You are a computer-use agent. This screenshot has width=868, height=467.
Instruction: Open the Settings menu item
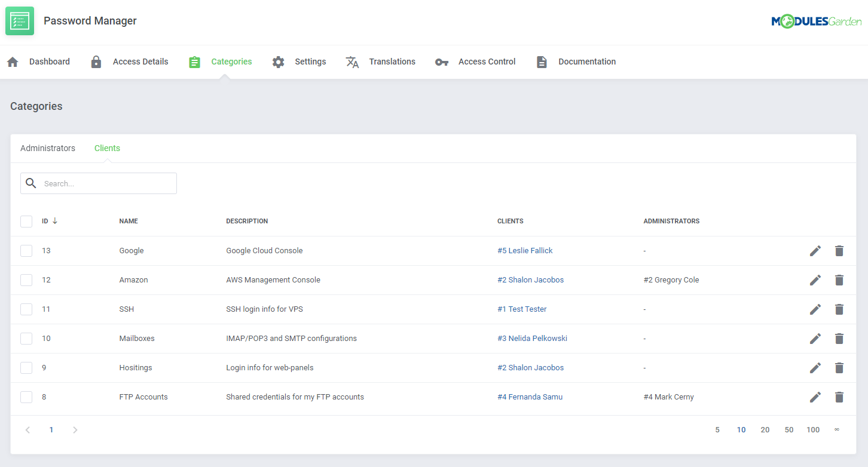pos(310,62)
